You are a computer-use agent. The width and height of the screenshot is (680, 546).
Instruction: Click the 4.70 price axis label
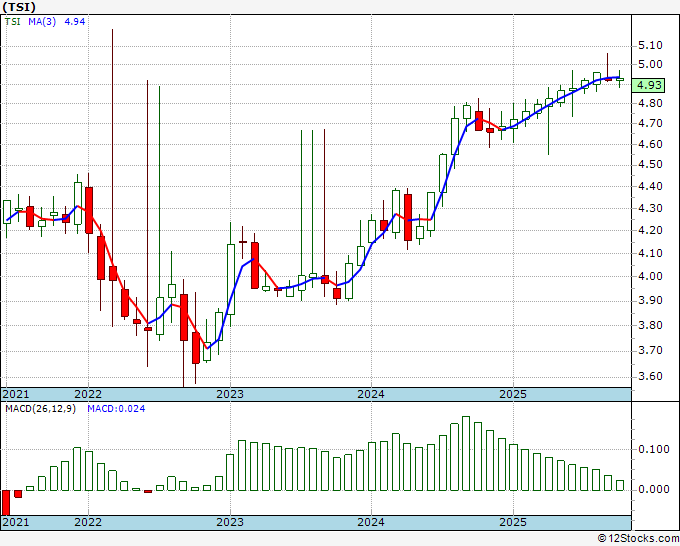click(650, 124)
